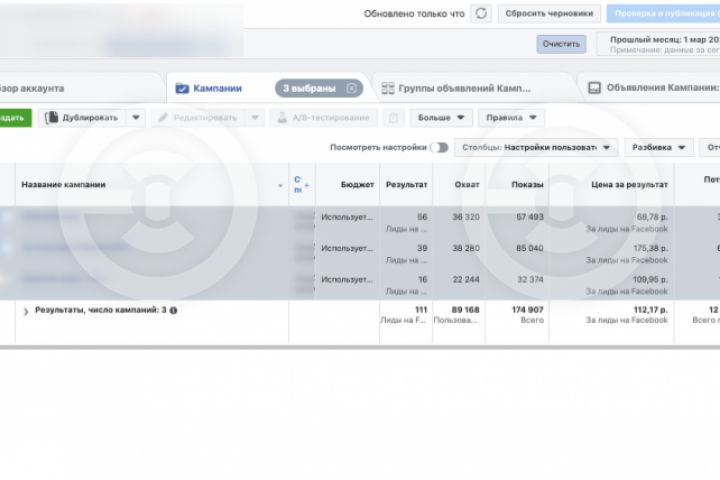Image resolution: width=720 pixels, height=480 pixels.
Task: Click the Редактировать button
Action: pyautogui.click(x=197, y=118)
